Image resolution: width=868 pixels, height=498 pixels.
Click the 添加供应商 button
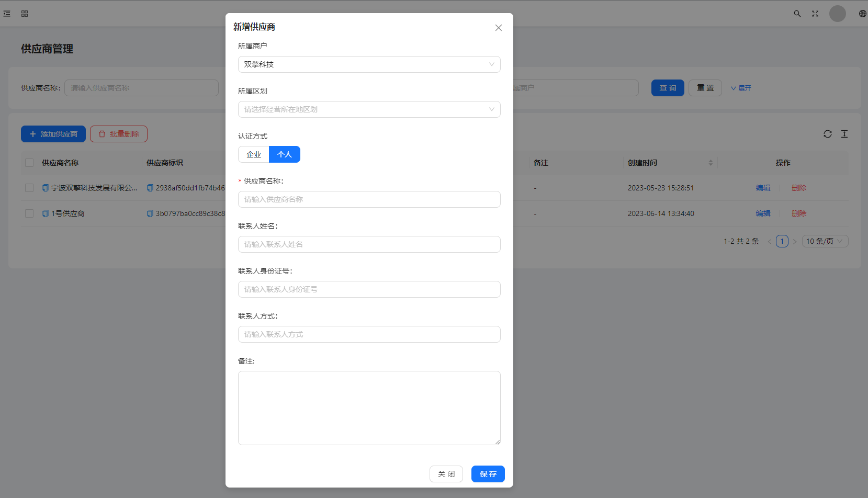53,134
